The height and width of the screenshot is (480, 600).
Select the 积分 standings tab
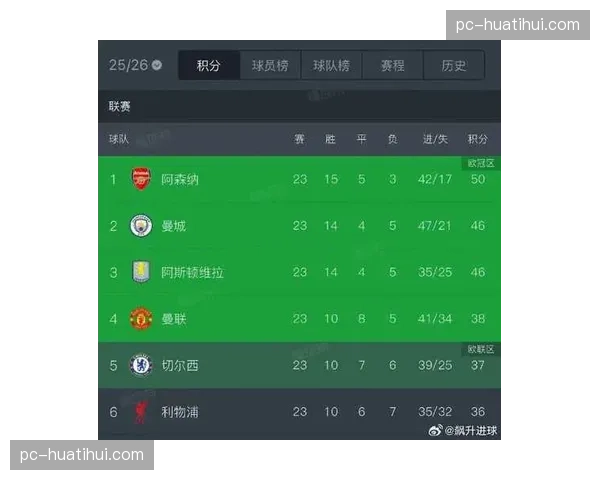tap(209, 66)
